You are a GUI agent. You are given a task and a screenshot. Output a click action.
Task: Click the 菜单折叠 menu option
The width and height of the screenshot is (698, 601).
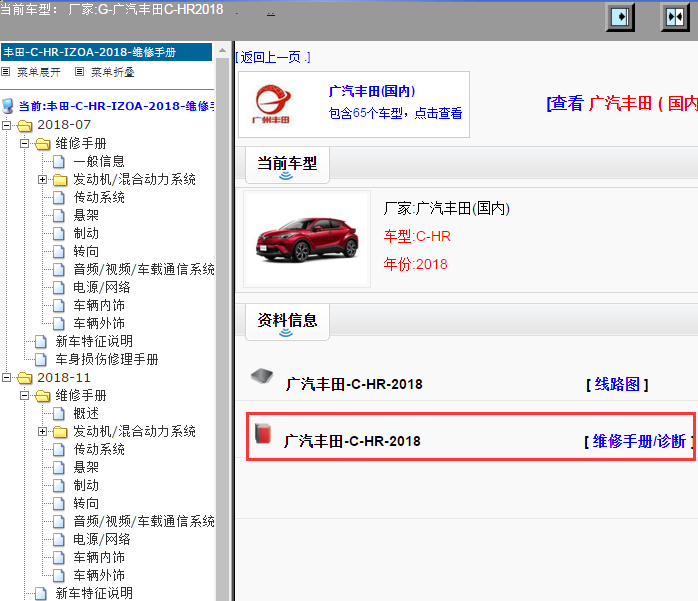tap(113, 72)
